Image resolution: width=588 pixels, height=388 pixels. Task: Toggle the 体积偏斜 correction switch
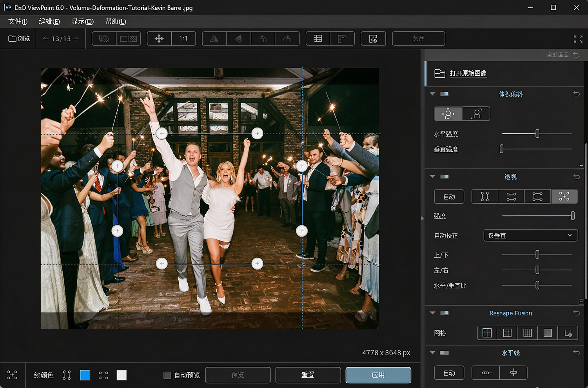click(445, 94)
